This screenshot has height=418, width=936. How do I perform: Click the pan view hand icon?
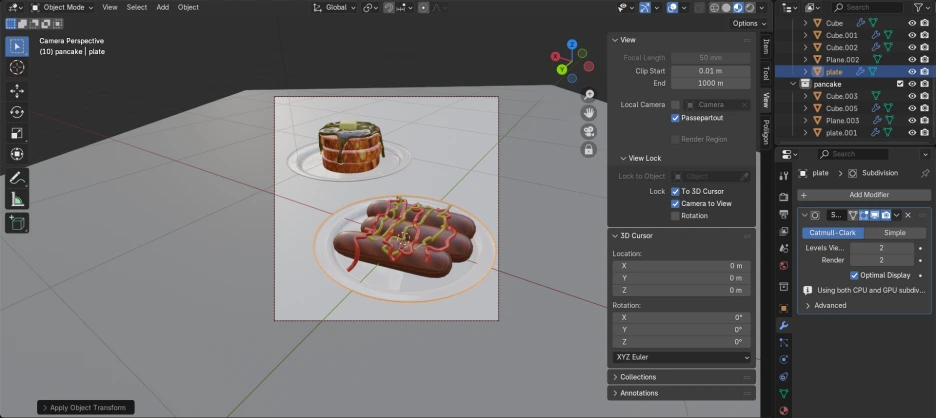tap(589, 112)
